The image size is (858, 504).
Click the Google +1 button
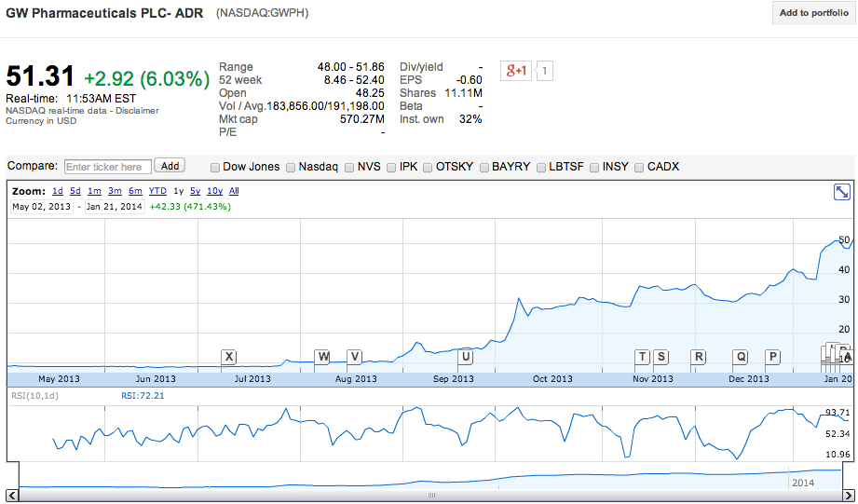point(516,71)
